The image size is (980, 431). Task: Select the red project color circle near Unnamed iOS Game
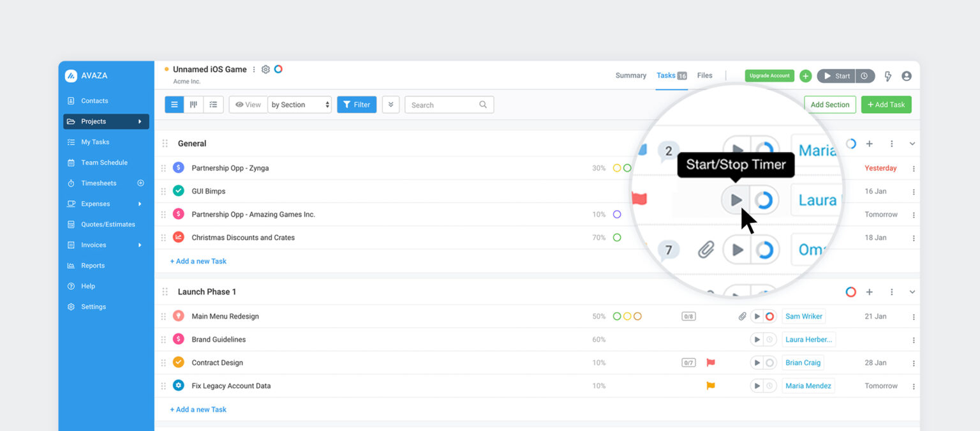coord(278,69)
